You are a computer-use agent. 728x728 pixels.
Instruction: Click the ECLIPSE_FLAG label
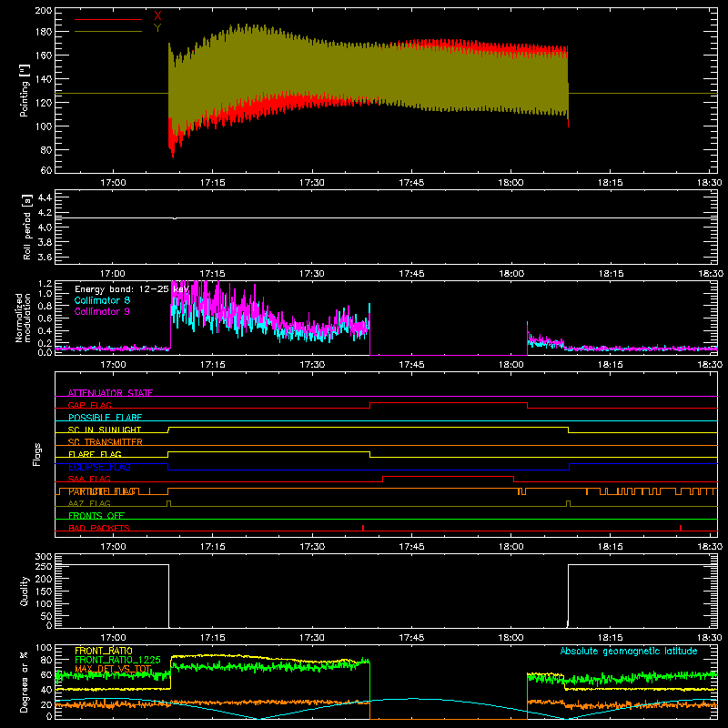coord(99,467)
